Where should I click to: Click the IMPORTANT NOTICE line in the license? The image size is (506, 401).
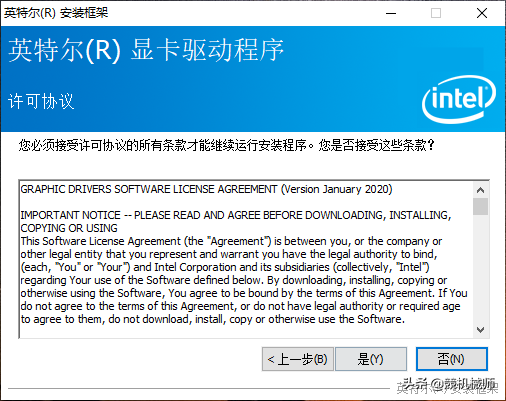[x=236, y=215]
